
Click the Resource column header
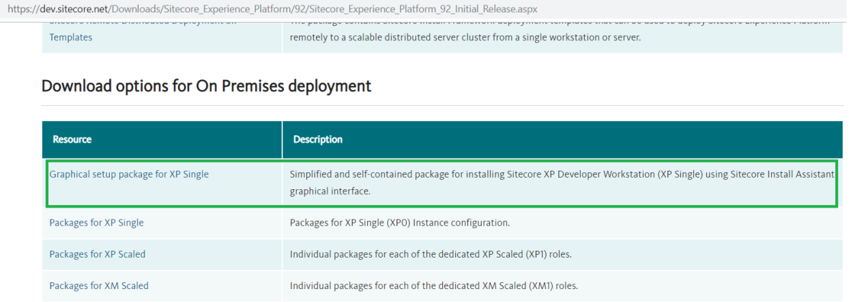pos(72,139)
